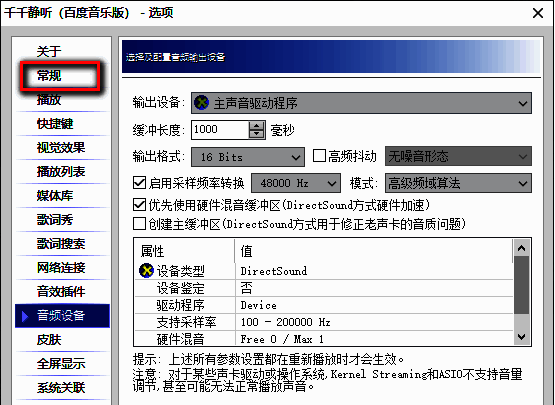Click the property list scrollbar thumb
Viewport: 555px width, 405px height.
coord(521,285)
